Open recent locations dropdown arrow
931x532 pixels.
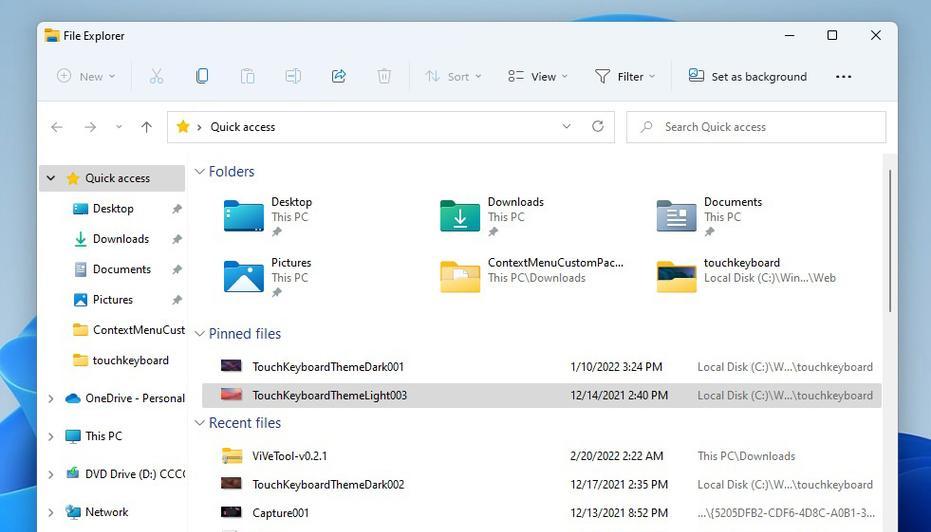pos(119,127)
